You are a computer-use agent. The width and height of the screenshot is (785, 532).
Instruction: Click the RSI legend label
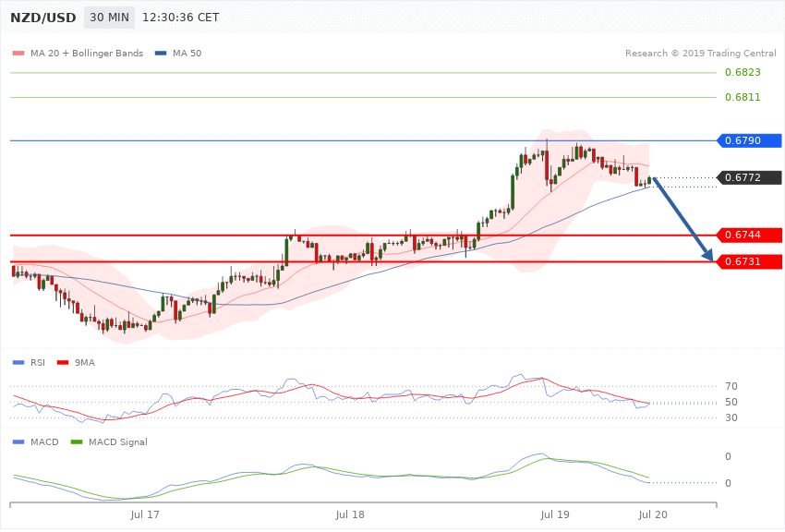tap(38, 362)
